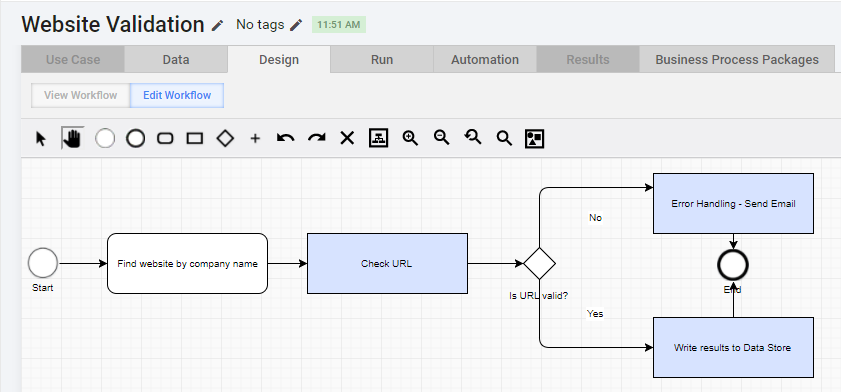Select the Design tab
This screenshot has width=841, height=392.
click(x=279, y=60)
